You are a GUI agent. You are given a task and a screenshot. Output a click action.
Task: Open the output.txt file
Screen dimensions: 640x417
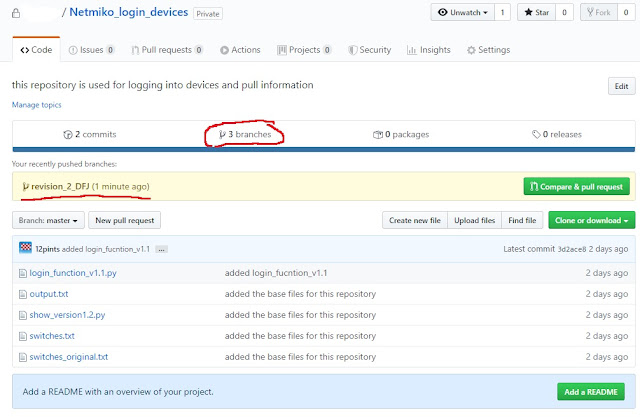click(49, 294)
